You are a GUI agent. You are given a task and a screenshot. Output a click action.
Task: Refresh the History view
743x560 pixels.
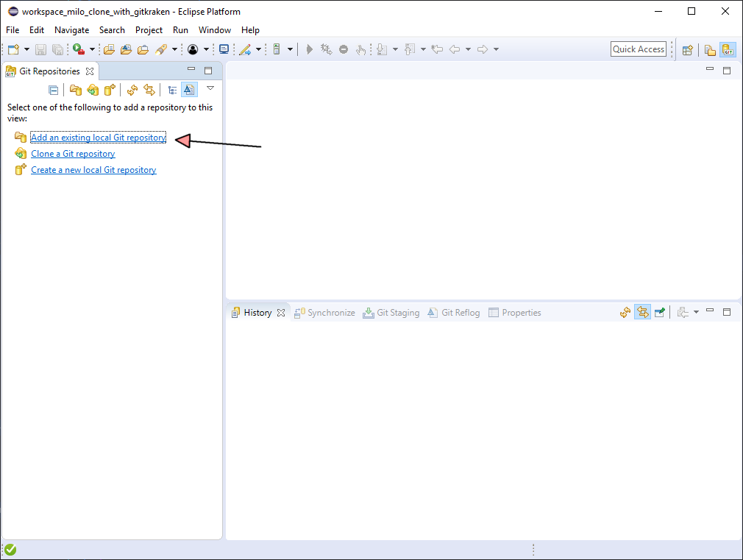[625, 313]
